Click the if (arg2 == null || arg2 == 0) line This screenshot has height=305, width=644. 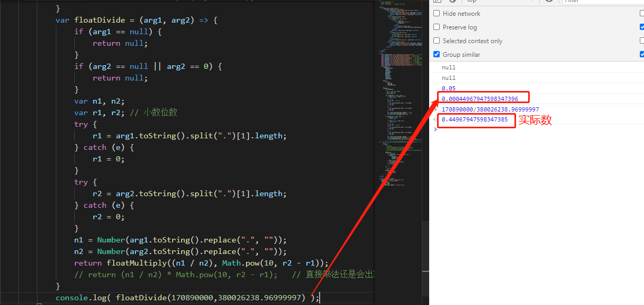pos(148,66)
